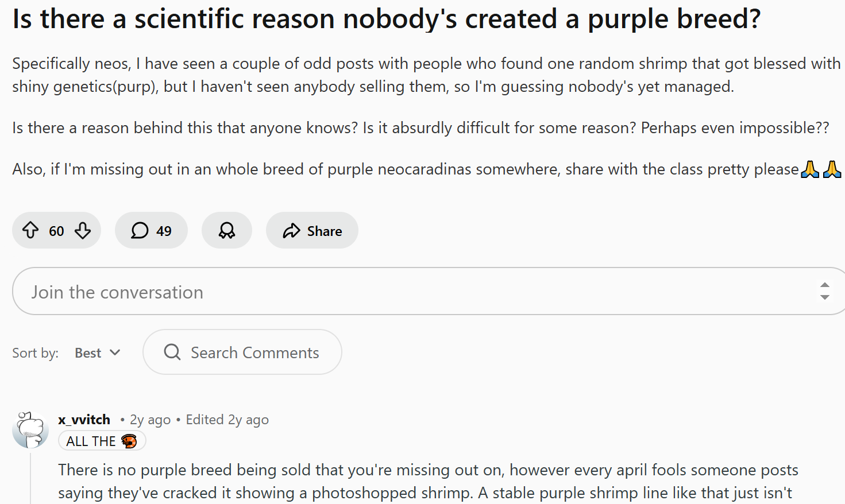Open the Sort by Best dropdown
The height and width of the screenshot is (504, 845).
point(97,353)
